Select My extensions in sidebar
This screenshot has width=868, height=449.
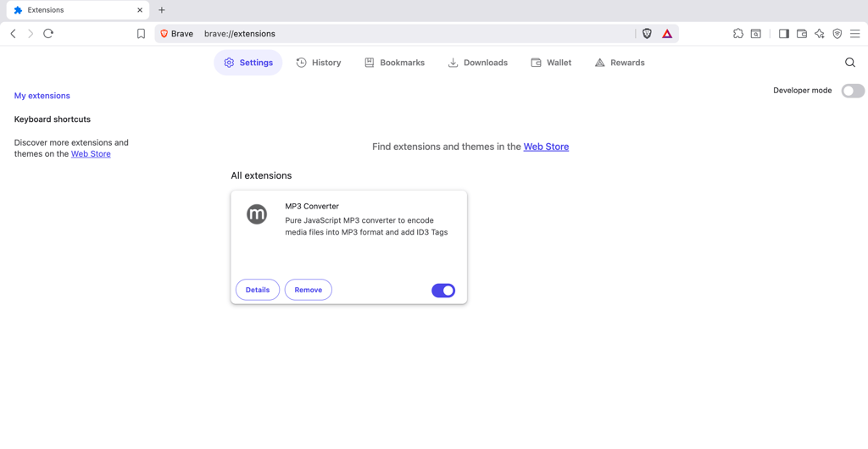42,96
